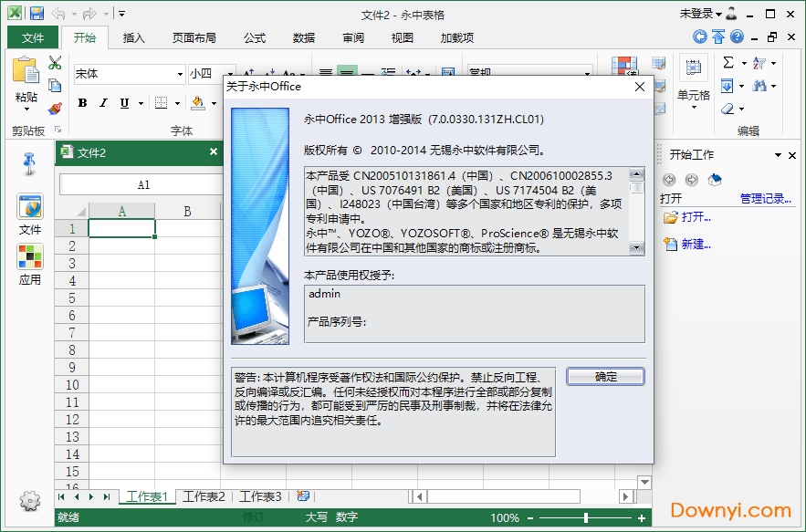This screenshot has height=532, width=806.
Task: Click the pushpin icon in left sidebar
Action: [30, 163]
